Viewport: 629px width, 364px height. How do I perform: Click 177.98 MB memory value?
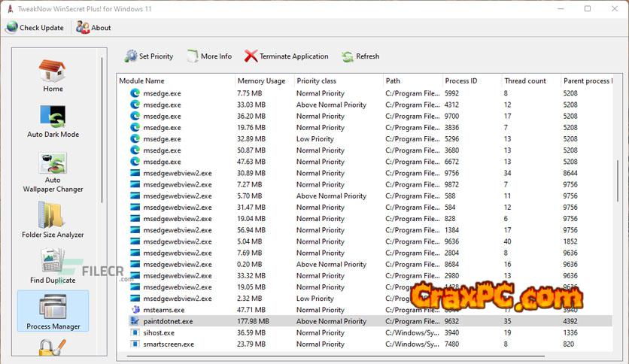coord(253,321)
